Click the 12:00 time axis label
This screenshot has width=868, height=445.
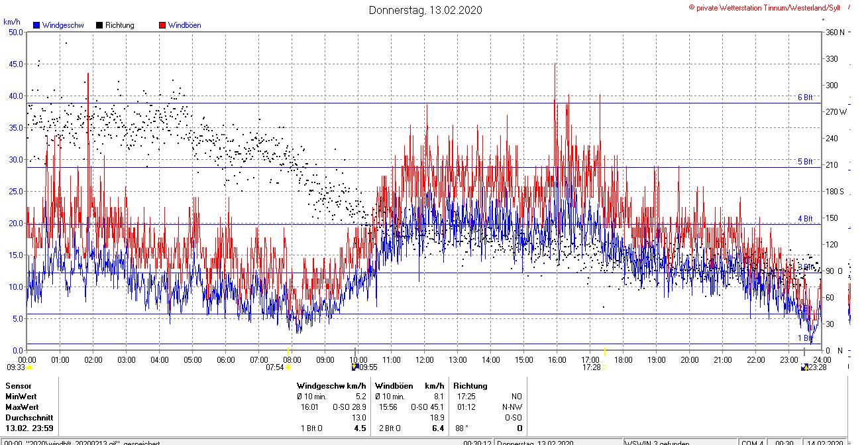[424, 360]
